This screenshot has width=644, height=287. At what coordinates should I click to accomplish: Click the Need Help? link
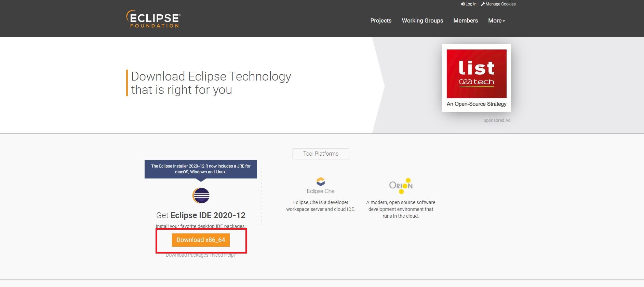(x=224, y=255)
